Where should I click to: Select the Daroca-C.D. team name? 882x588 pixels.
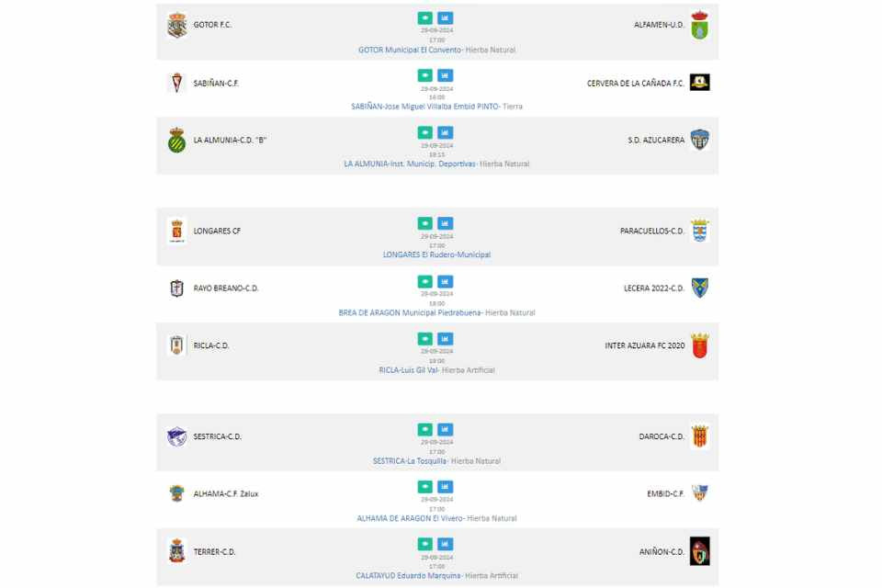[661, 436]
